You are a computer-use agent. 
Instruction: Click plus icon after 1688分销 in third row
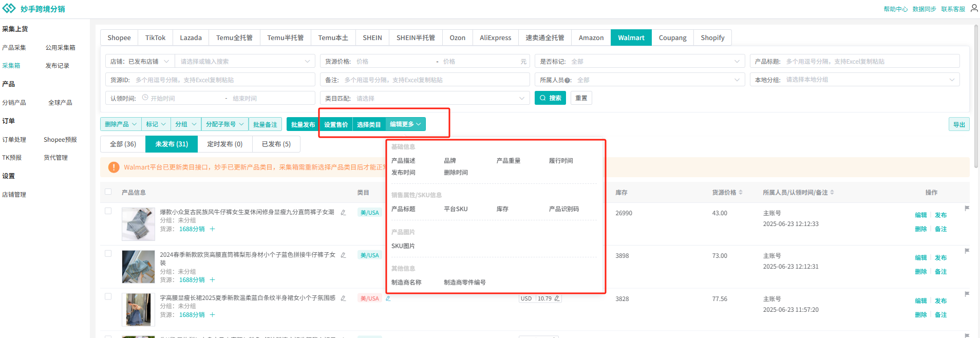(x=212, y=315)
